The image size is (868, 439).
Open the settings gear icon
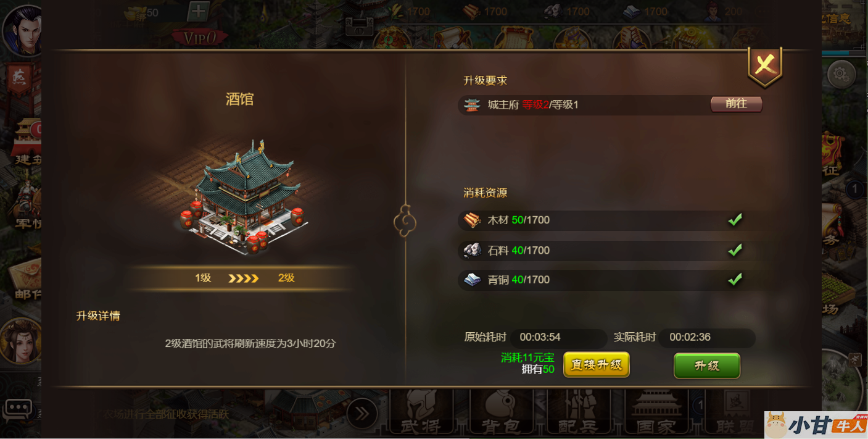pyautogui.click(x=840, y=75)
